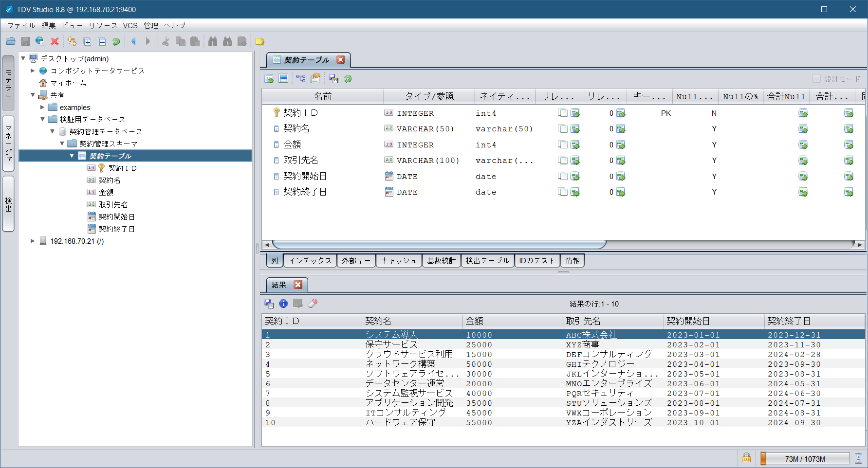Click the expand-all plus icon in toolbar
Viewport: 868px width, 468px height.
coord(88,42)
